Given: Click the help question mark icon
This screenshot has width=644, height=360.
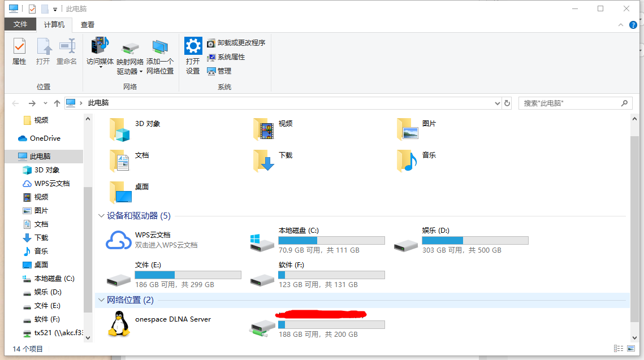Looking at the screenshot, I should tap(633, 25).
